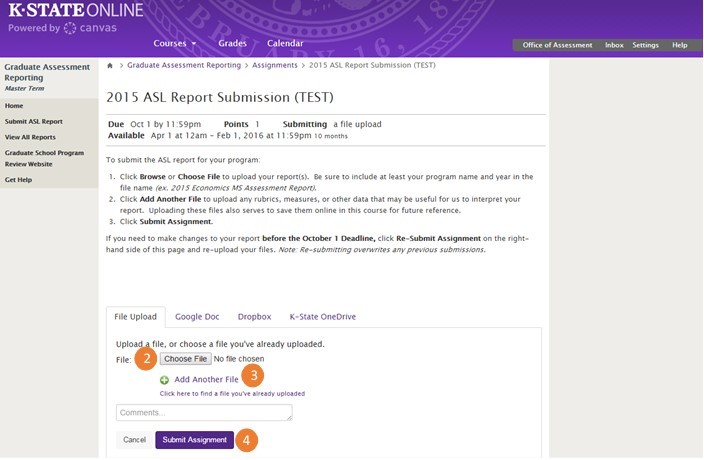Screen dimensions: 704x460
Task: Click the home icon in breadcrumb
Action: pyautogui.click(x=110, y=66)
